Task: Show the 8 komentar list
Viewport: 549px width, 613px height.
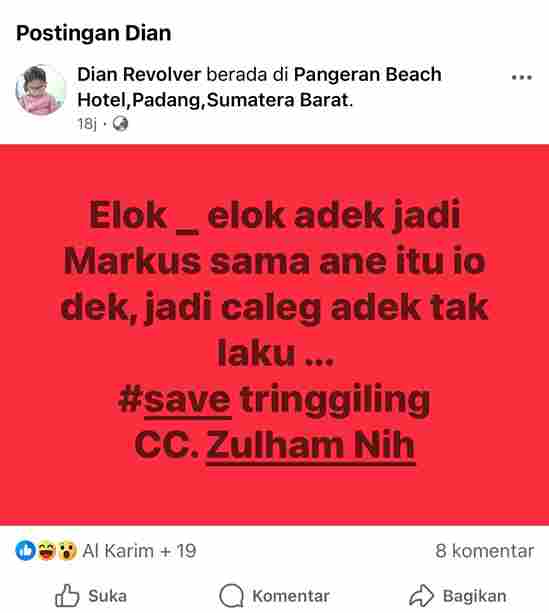Action: tap(484, 551)
